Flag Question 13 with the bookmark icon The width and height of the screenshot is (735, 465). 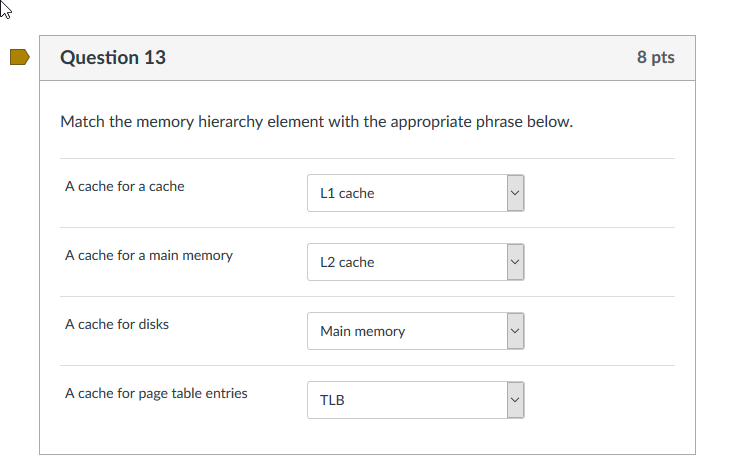(20, 58)
